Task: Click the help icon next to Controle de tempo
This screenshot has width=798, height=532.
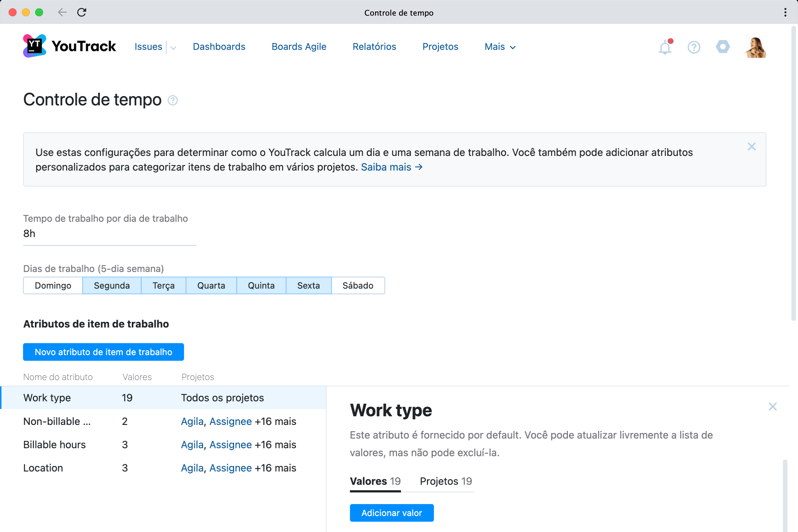Action: click(173, 100)
